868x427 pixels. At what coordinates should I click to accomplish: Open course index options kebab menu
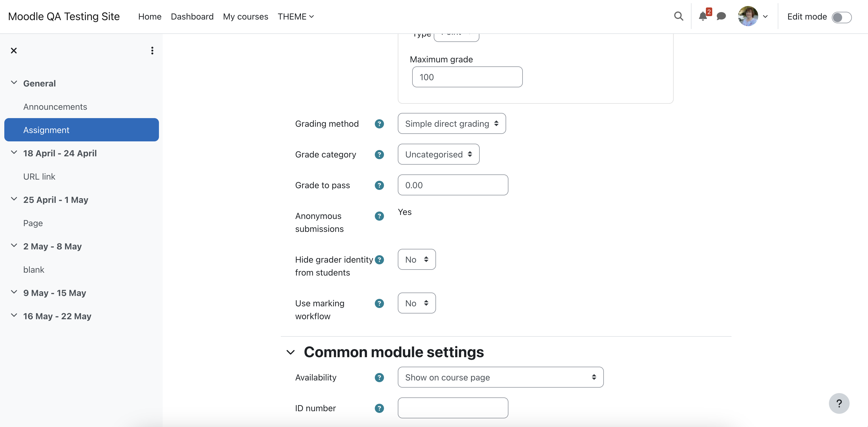152,51
